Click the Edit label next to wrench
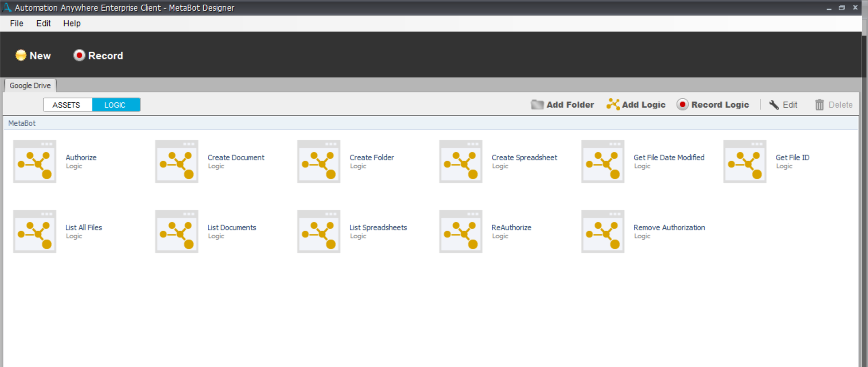The width and height of the screenshot is (868, 367). point(790,105)
